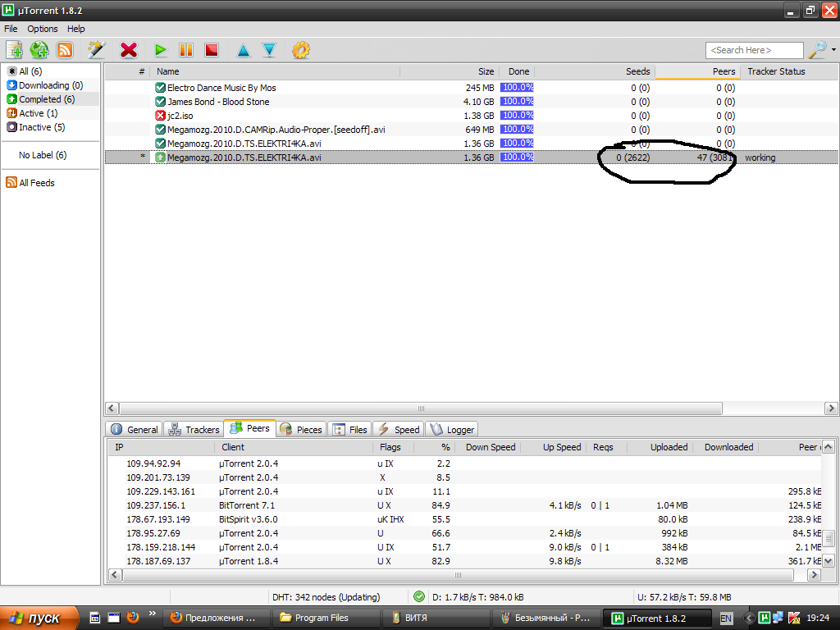Click the Windows Start button (пуск)
This screenshot has width=840, height=630.
click(x=36, y=618)
